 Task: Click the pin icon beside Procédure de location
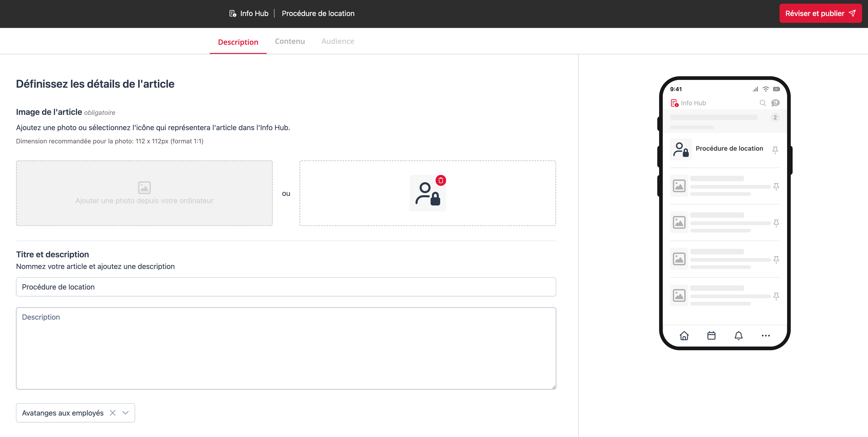coord(775,150)
